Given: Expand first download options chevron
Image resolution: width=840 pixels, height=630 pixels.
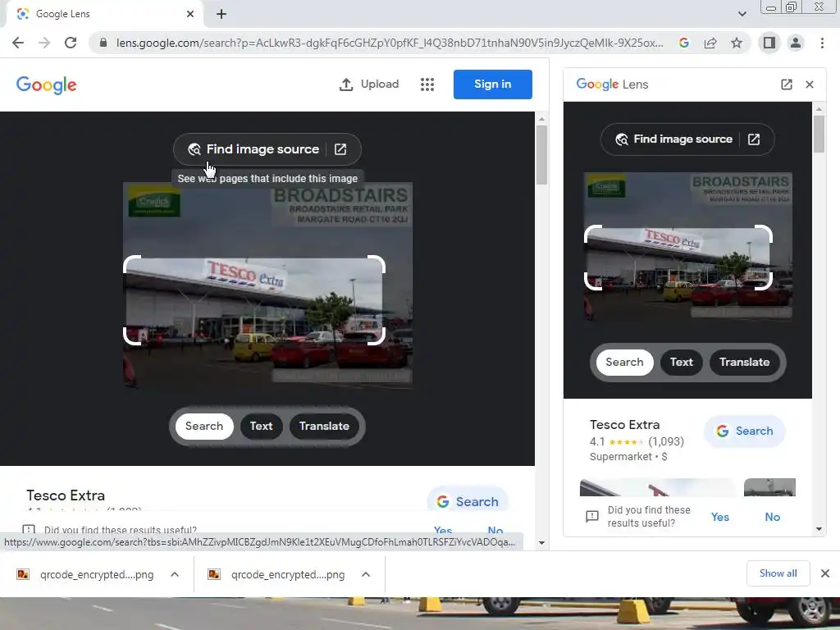Looking at the screenshot, I should click(175, 574).
